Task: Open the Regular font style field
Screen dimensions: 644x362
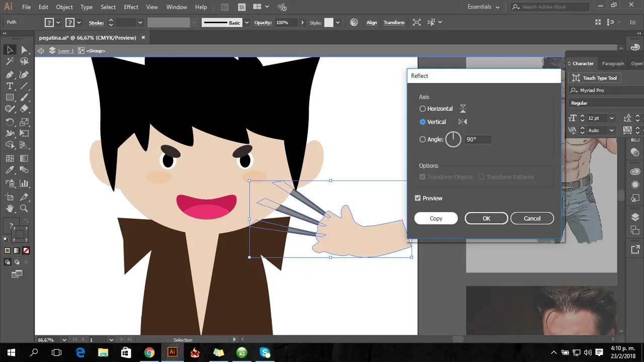Action: (x=606, y=103)
